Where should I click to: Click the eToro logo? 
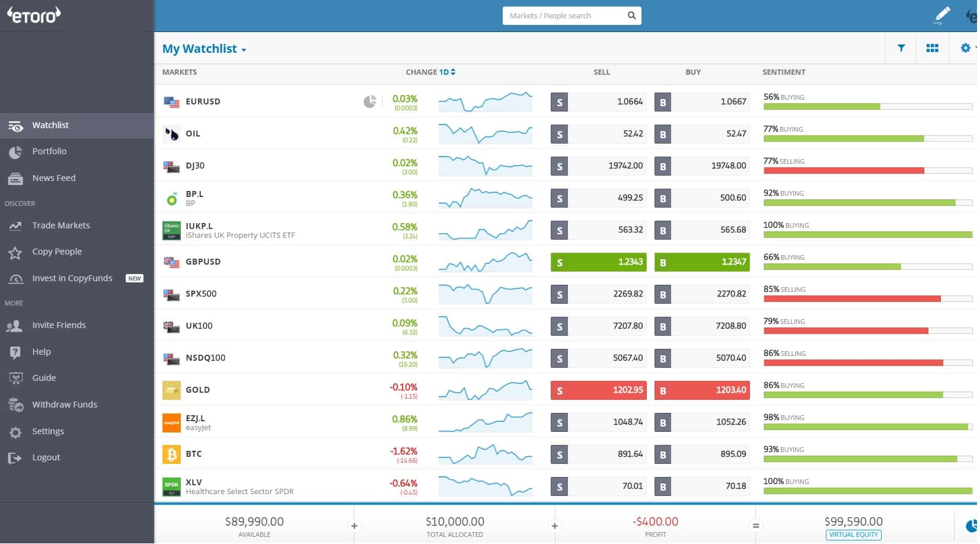click(x=33, y=15)
